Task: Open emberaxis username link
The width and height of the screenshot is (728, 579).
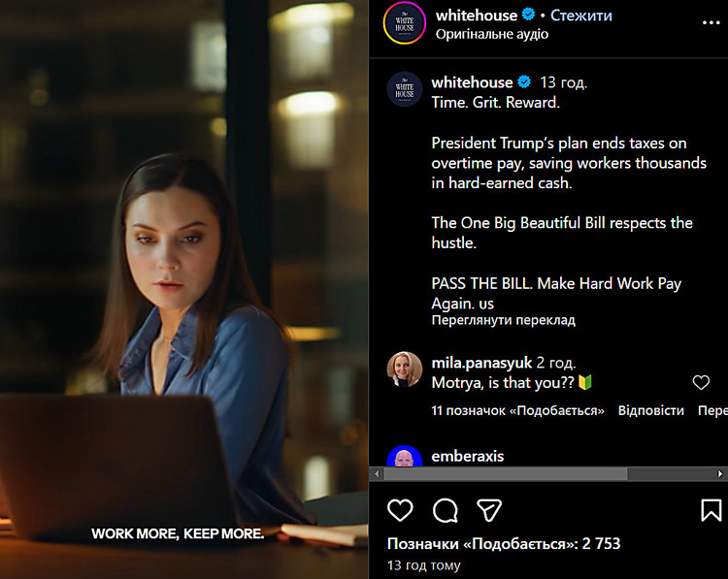Action: [468, 456]
